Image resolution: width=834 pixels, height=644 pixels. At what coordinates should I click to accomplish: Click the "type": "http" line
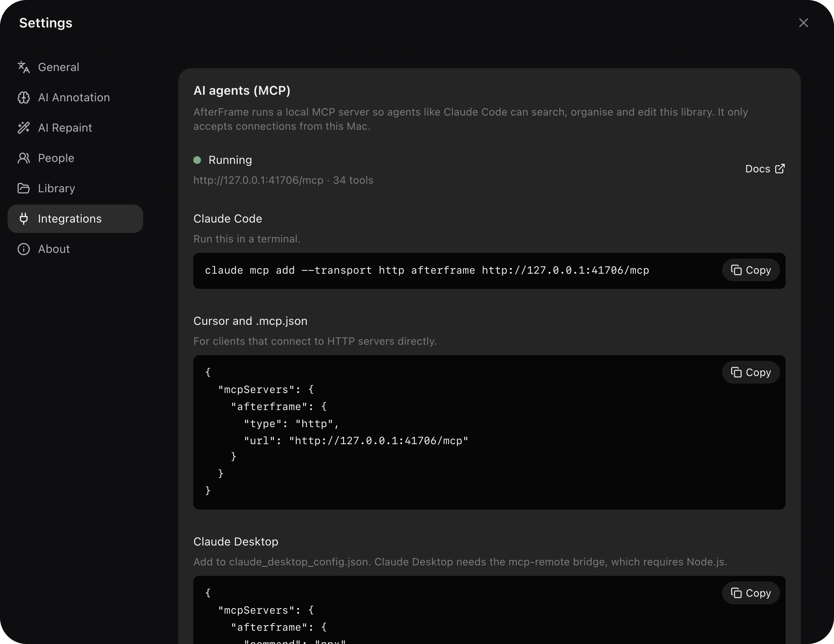point(291,424)
